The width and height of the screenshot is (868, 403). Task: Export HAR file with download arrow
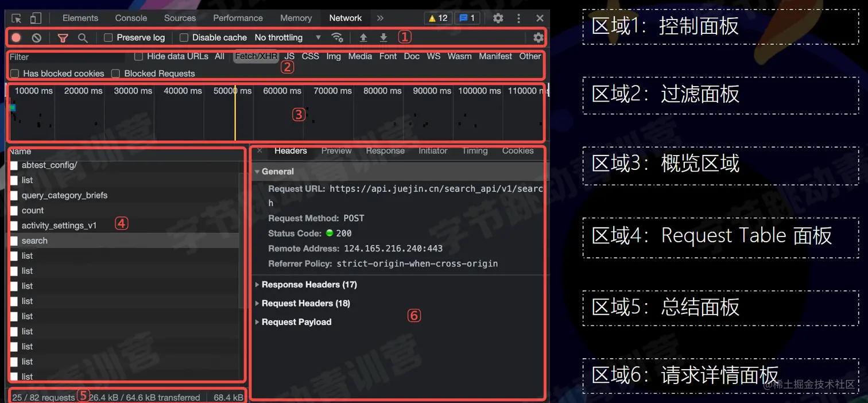click(383, 38)
